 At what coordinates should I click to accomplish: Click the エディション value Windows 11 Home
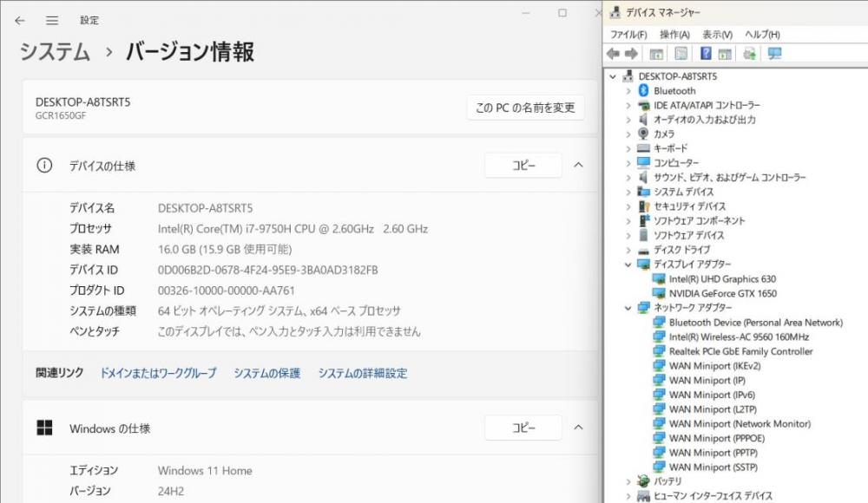pos(205,470)
